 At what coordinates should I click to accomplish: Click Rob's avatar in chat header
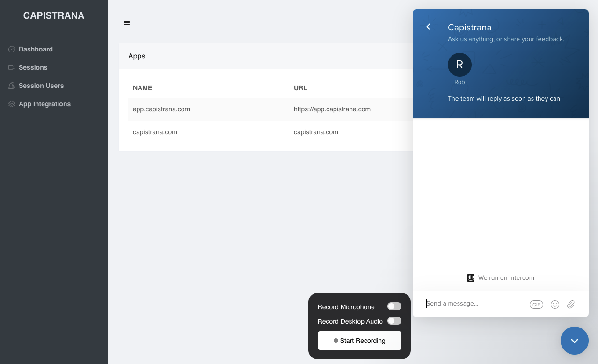tap(459, 65)
